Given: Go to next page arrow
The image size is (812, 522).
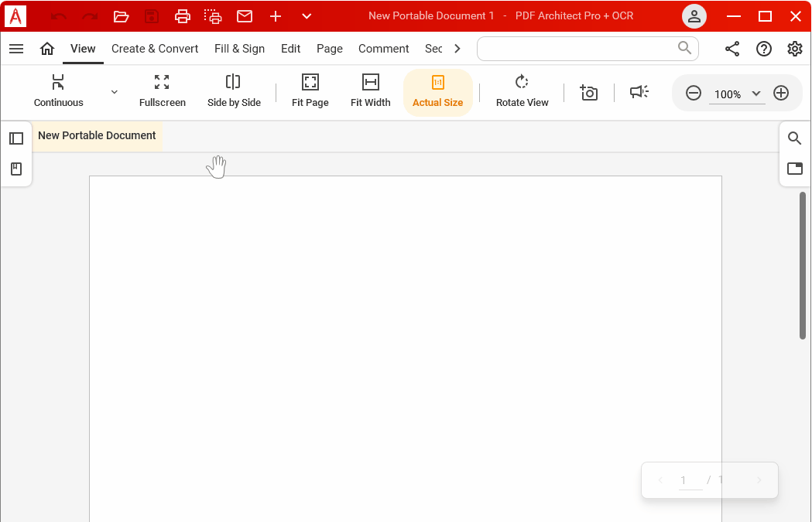Looking at the screenshot, I should click(x=759, y=480).
